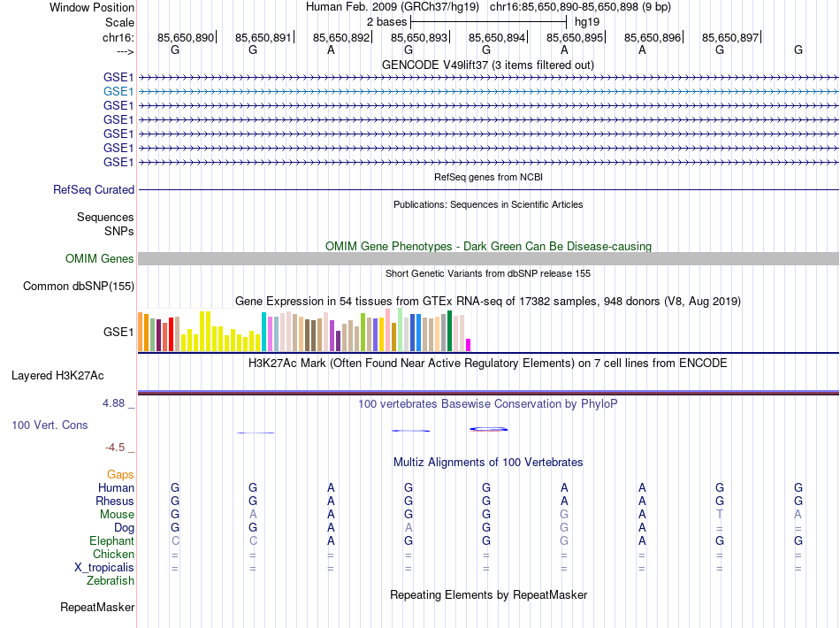
Task: Open the Common dbSNP(155) track label
Action: [79, 286]
